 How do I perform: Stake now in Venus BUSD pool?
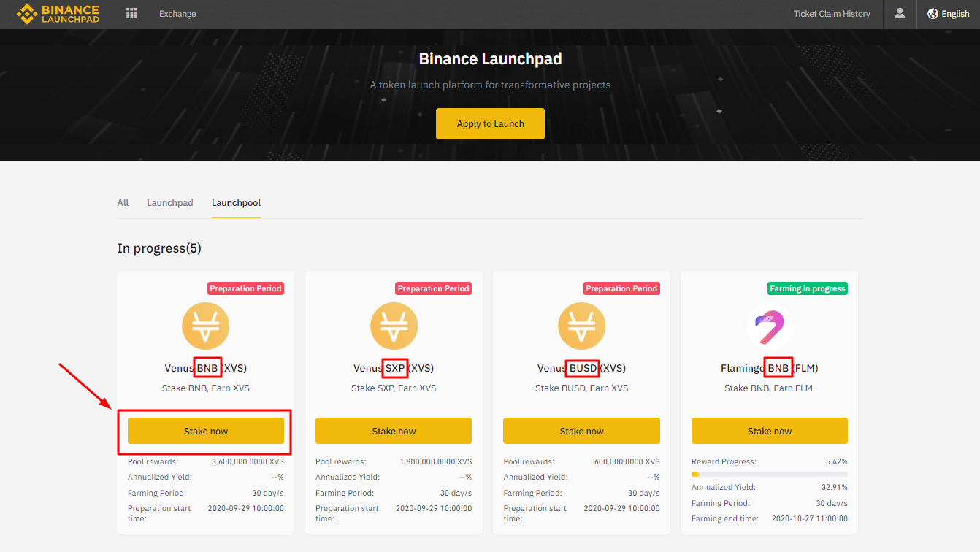(x=581, y=431)
